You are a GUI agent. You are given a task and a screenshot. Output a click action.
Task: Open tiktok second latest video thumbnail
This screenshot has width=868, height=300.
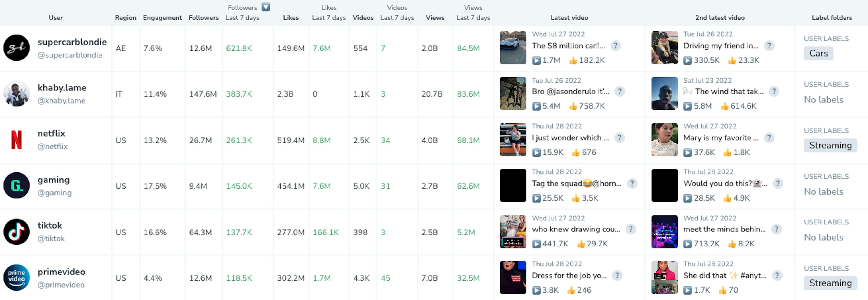click(x=665, y=231)
